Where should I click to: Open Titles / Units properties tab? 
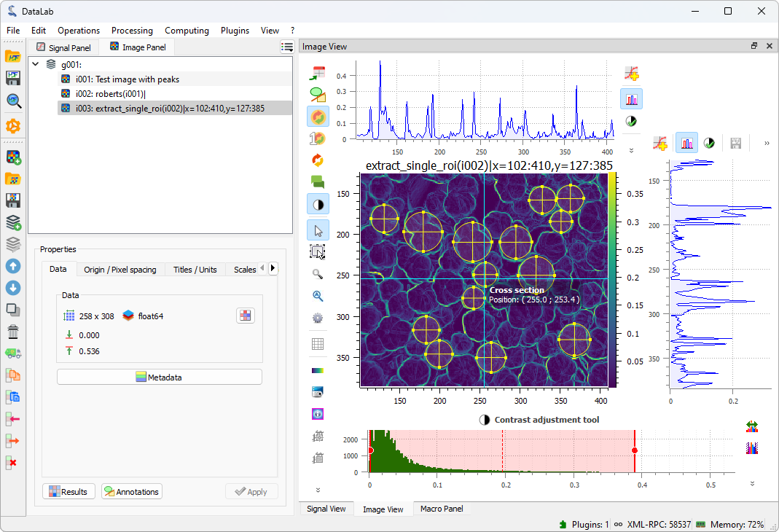pyautogui.click(x=195, y=269)
